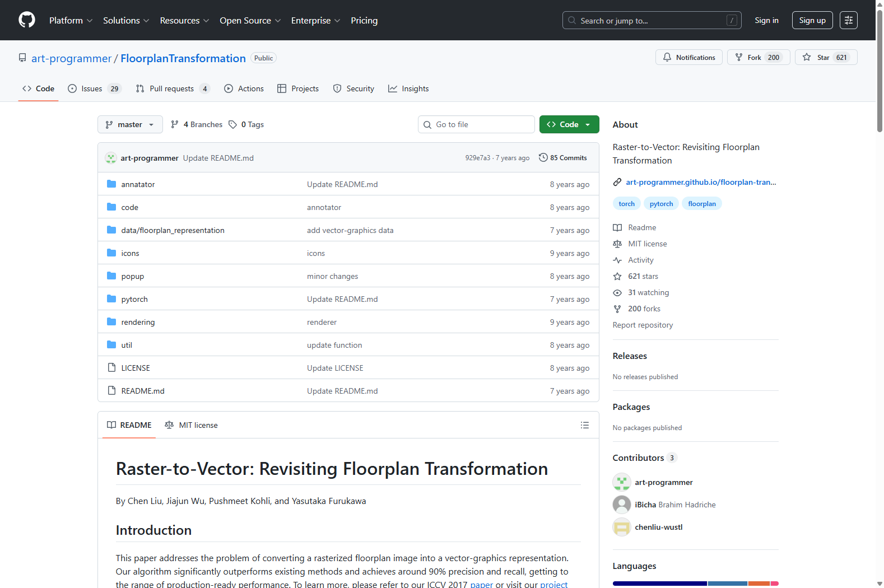Click the icons folder icon
Image resolution: width=884 pixels, height=588 pixels.
[111, 253]
